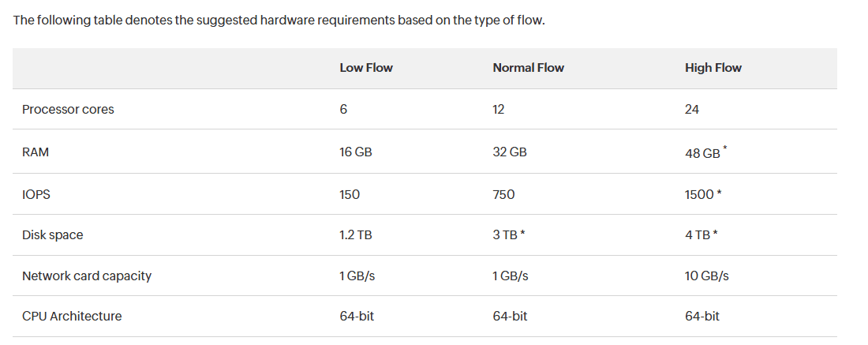Click the Normal Flow column header
The height and width of the screenshot is (345, 868).
[x=528, y=68]
